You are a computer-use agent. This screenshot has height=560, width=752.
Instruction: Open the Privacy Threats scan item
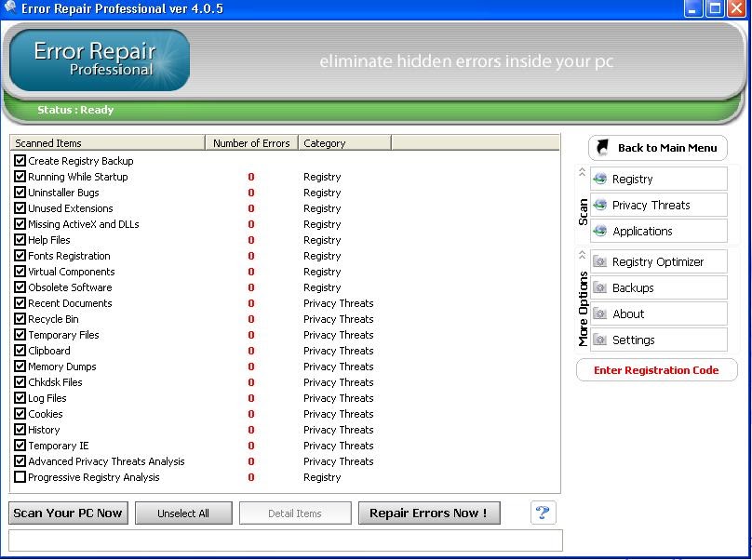click(659, 205)
